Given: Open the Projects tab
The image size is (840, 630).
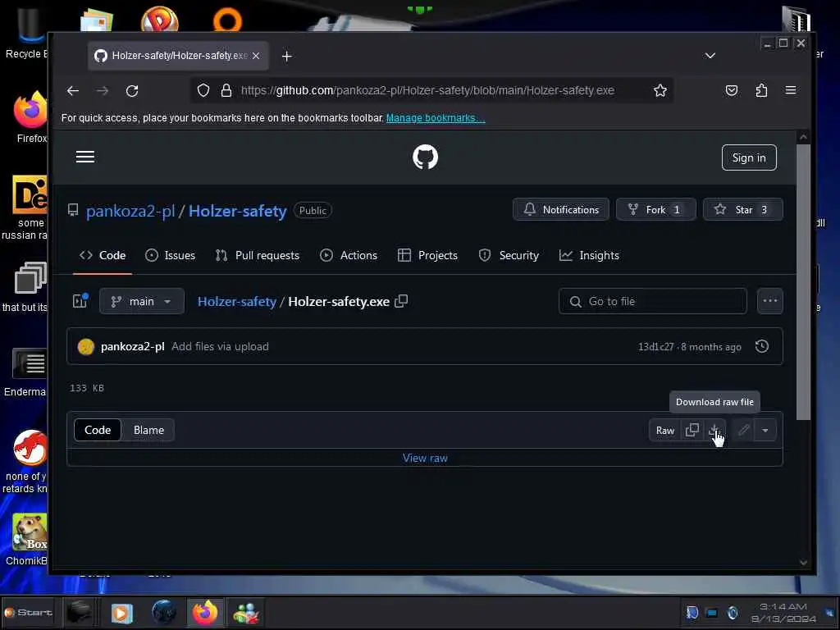Looking at the screenshot, I should [x=427, y=256].
